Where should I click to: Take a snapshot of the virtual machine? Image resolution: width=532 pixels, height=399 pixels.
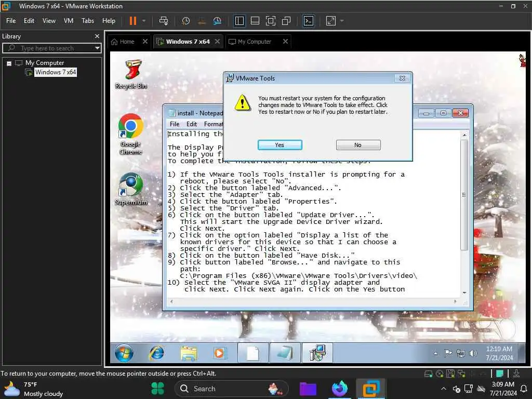point(185,21)
